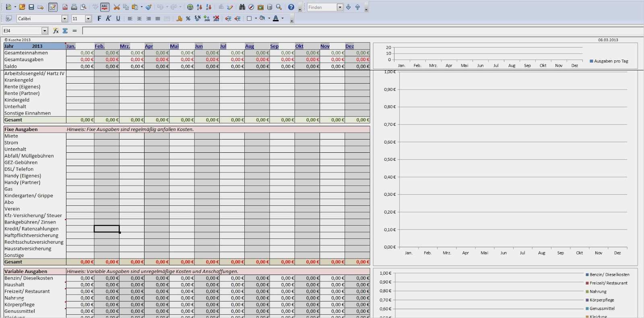Open the Function Wizard fx
Image resolution: width=644 pixels, height=318 pixels.
tap(56, 31)
